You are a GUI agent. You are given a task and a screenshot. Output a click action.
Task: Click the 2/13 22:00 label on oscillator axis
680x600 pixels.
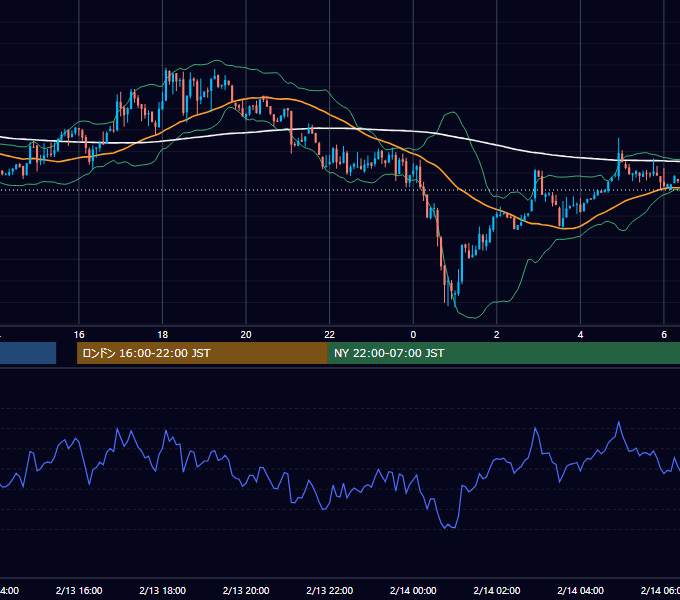tap(330, 590)
